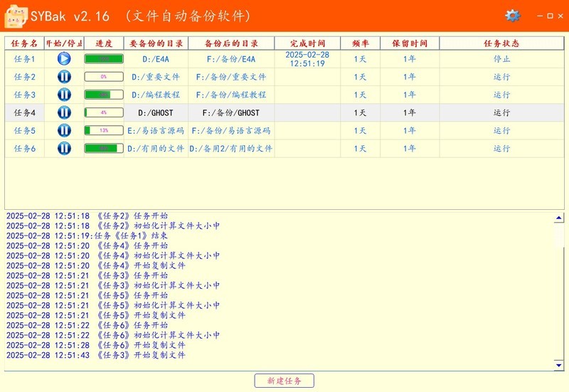Click the 2025-02-28 12:51:19 completion time cell

(307, 59)
